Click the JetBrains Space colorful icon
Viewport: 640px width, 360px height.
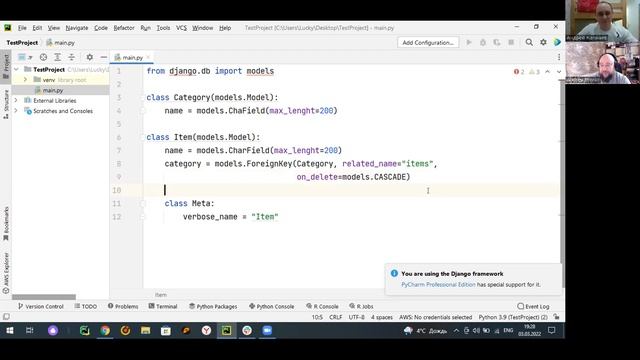(x=557, y=42)
